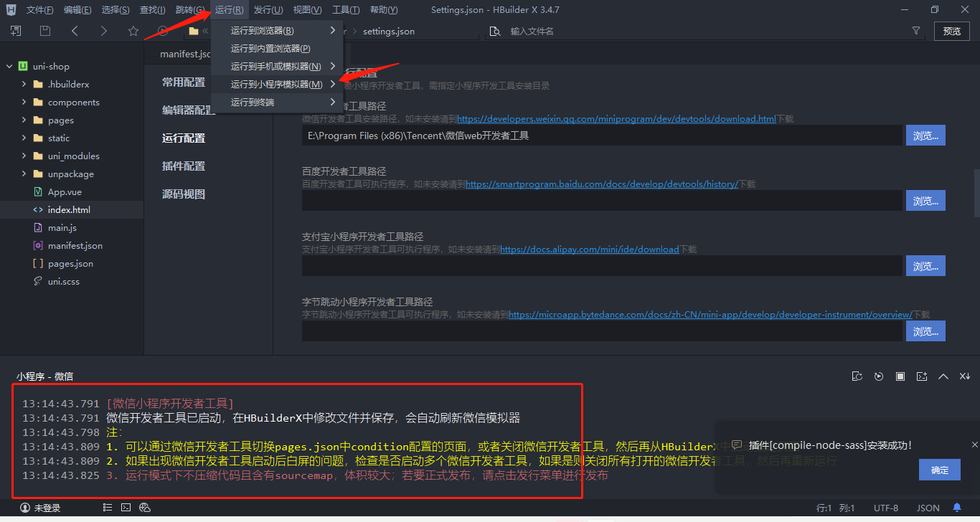Open the terminal icon in status bar
Image resolution: width=980 pixels, height=522 pixels.
point(126,508)
